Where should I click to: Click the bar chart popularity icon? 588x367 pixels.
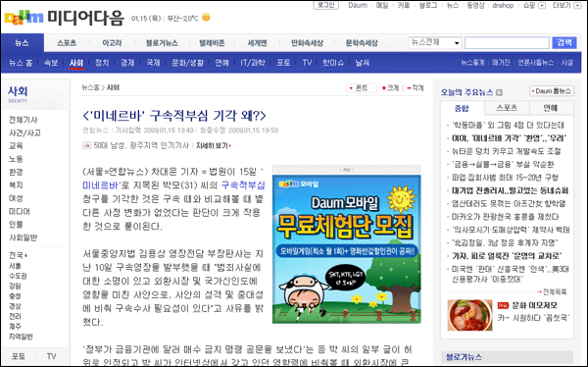pos(86,145)
